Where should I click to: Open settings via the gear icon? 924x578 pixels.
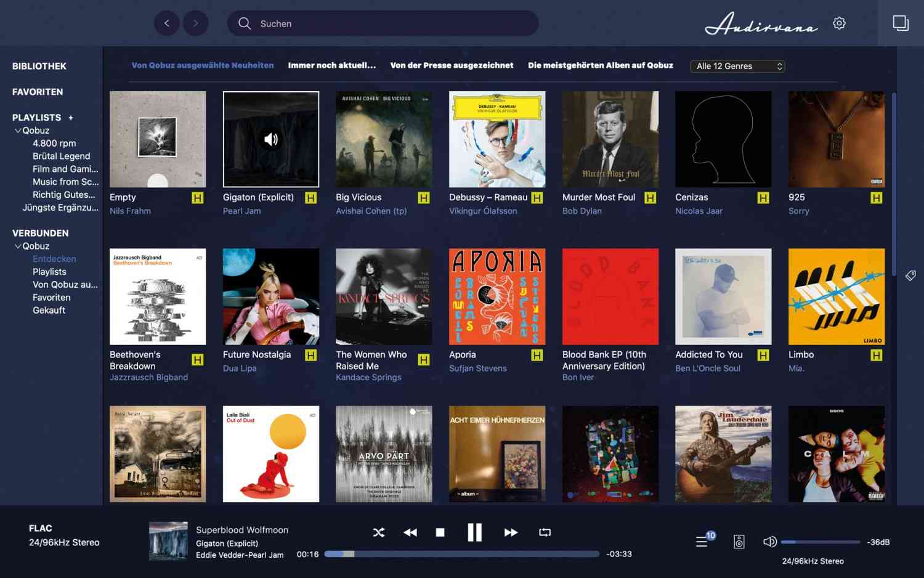(839, 23)
